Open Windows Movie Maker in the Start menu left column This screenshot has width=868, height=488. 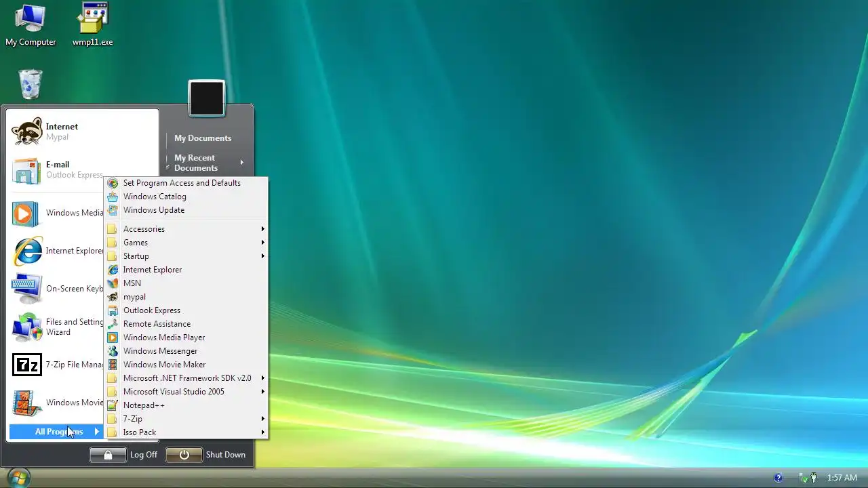pos(57,403)
